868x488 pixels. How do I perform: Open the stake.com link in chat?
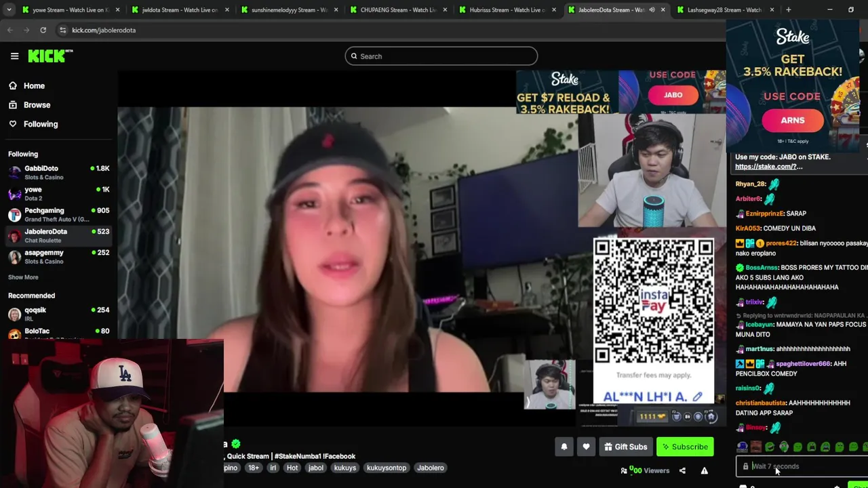(x=768, y=167)
